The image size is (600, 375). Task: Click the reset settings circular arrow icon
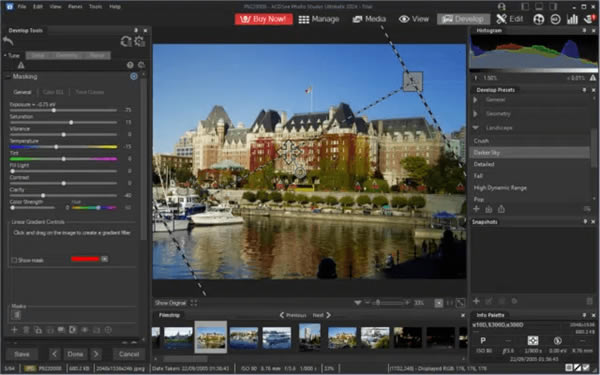click(126, 41)
